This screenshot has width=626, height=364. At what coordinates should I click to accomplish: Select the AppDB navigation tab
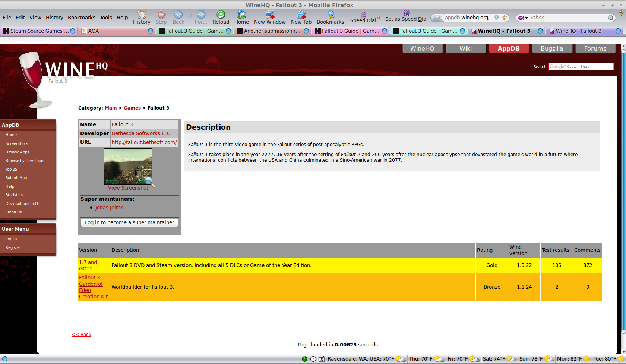pyautogui.click(x=509, y=48)
